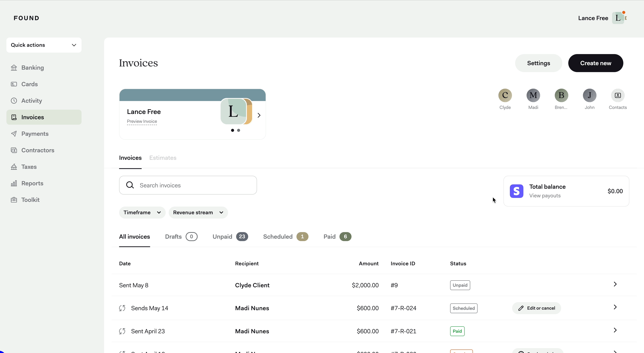Click Edit or cancel for scheduled invoice

(536, 308)
